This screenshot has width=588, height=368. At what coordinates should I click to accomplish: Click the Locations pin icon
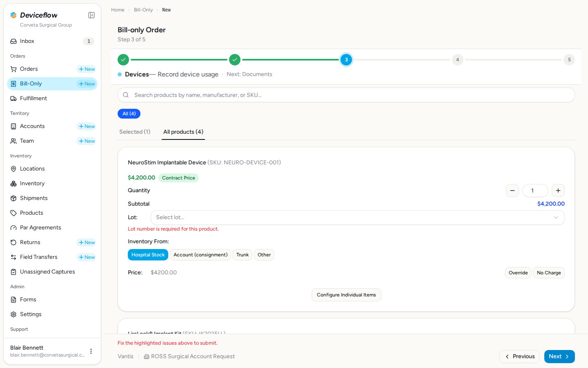tap(13, 169)
